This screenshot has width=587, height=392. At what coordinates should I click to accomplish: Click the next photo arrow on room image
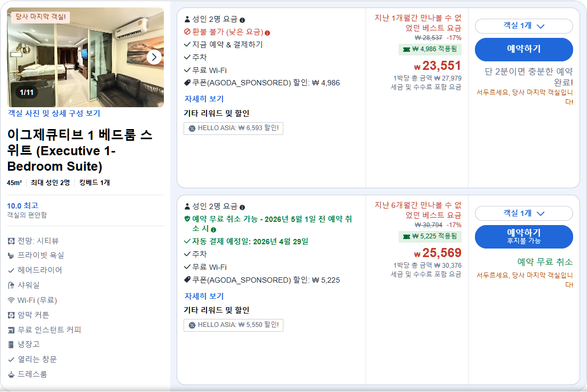(x=154, y=57)
